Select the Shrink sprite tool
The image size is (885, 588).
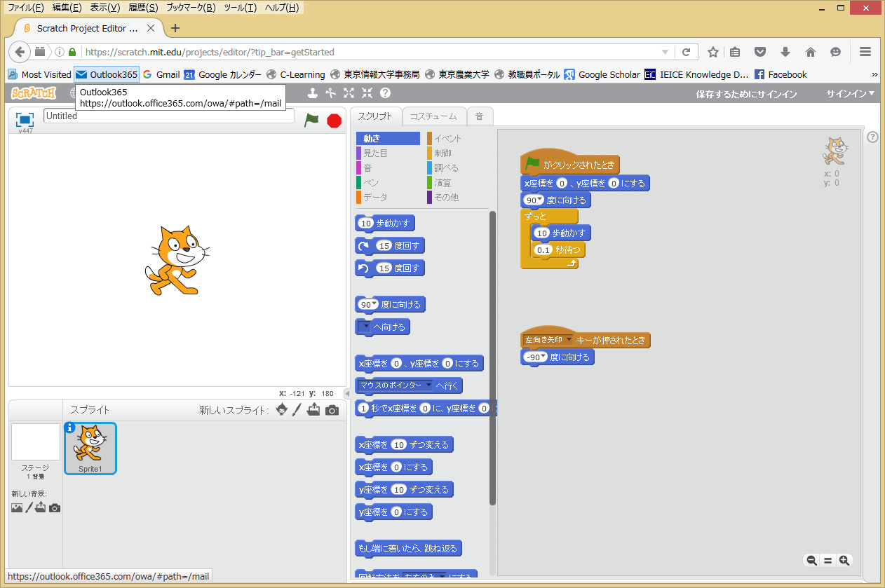(x=367, y=93)
